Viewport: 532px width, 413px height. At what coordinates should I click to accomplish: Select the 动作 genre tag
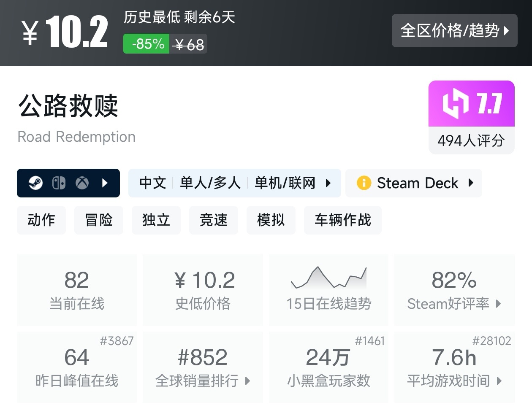(41, 220)
